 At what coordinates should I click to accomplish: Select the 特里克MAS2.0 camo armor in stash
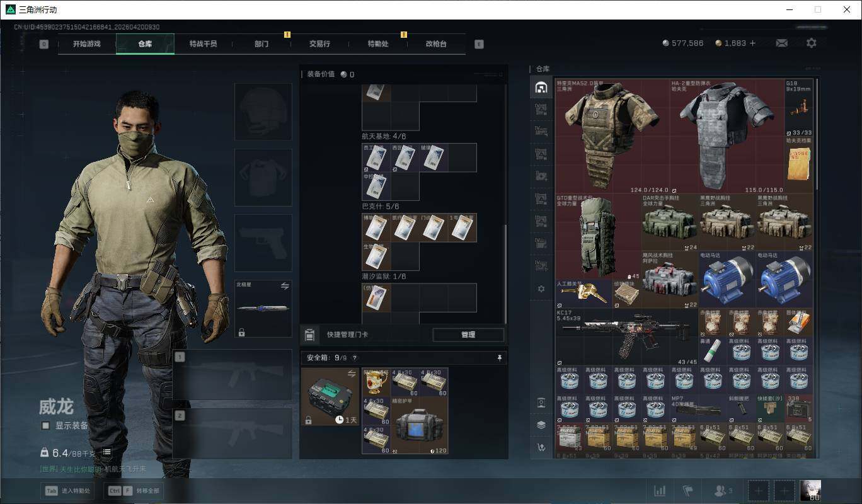(x=612, y=136)
